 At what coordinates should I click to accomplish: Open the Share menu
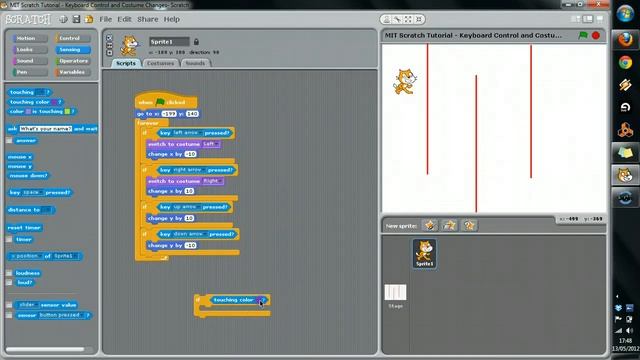pyautogui.click(x=147, y=19)
